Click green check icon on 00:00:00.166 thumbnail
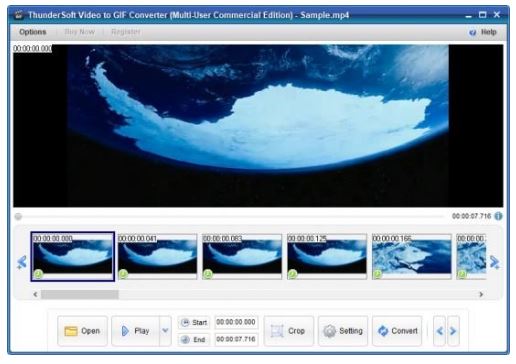Image resolution: width=516 pixels, height=364 pixels. 377,274
